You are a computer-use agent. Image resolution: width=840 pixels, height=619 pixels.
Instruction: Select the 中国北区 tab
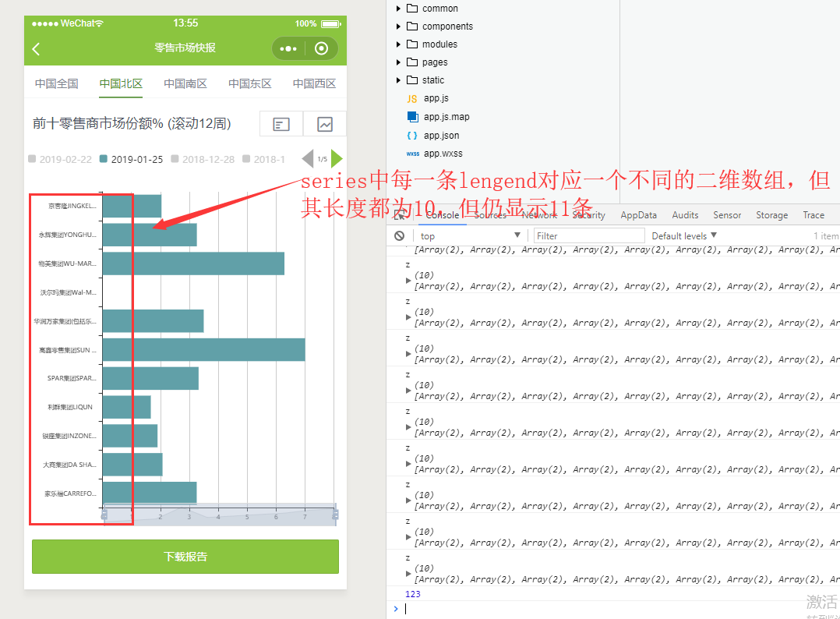pyautogui.click(x=121, y=83)
